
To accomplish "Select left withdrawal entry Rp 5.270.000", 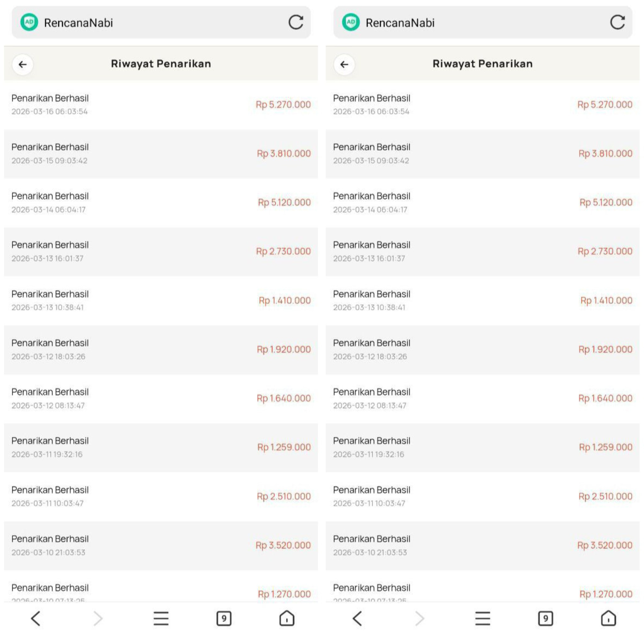I will coord(161,105).
